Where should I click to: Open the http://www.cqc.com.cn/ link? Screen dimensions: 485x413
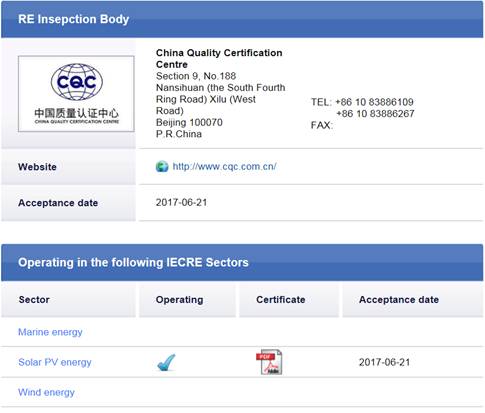[x=224, y=166]
